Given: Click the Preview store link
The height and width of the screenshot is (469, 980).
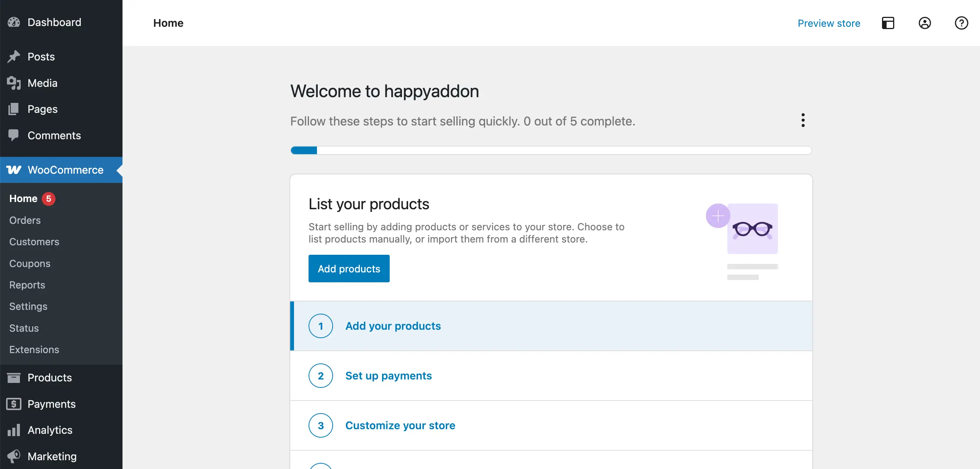Looking at the screenshot, I should pos(829,23).
